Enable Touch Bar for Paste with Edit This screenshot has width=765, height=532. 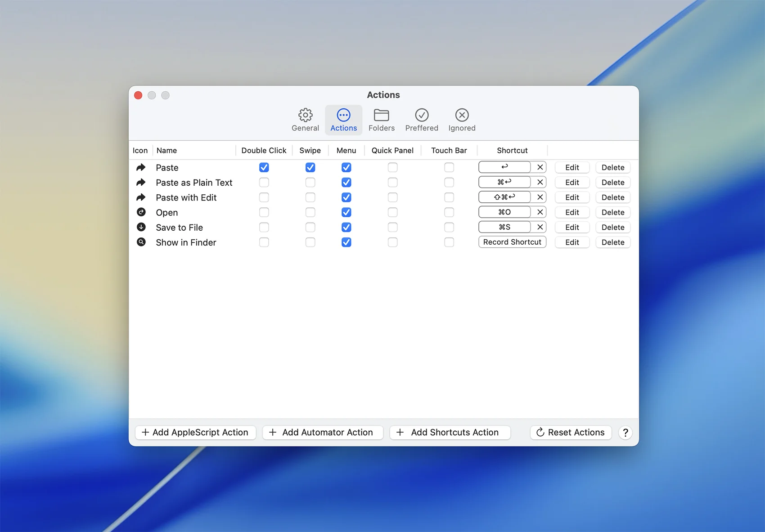(x=449, y=197)
